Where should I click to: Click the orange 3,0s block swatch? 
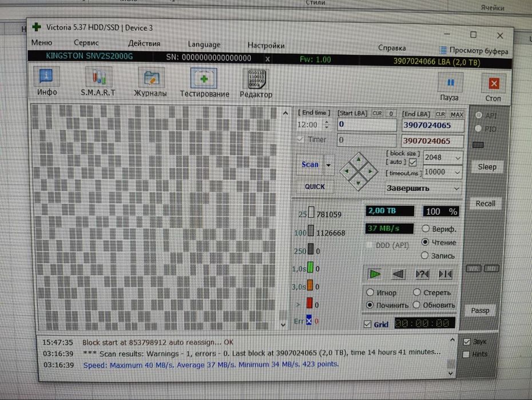pos(310,285)
